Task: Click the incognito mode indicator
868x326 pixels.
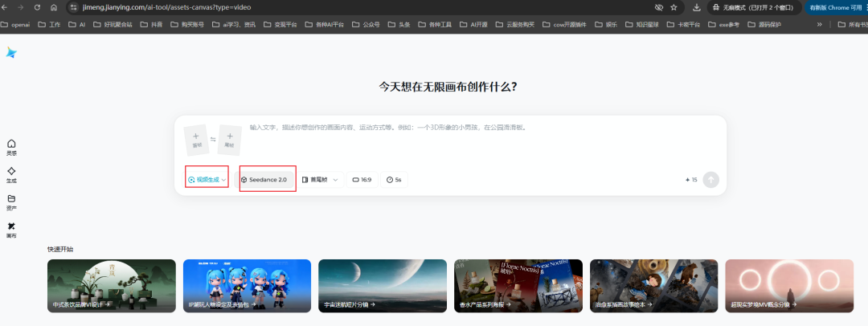Action: coord(754,7)
